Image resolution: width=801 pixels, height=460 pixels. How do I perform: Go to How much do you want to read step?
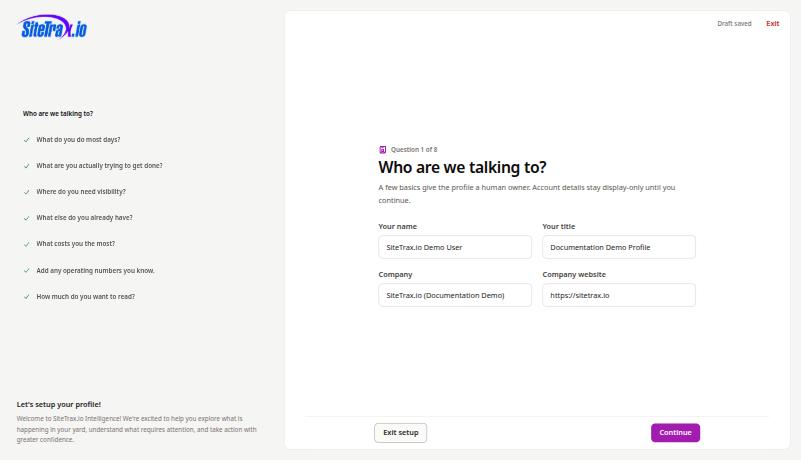point(85,296)
